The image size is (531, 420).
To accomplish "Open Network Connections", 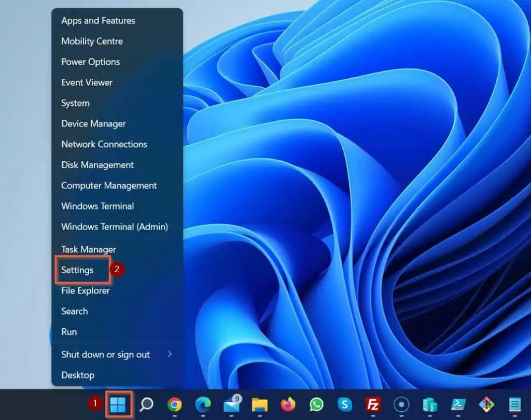I will tap(104, 144).
